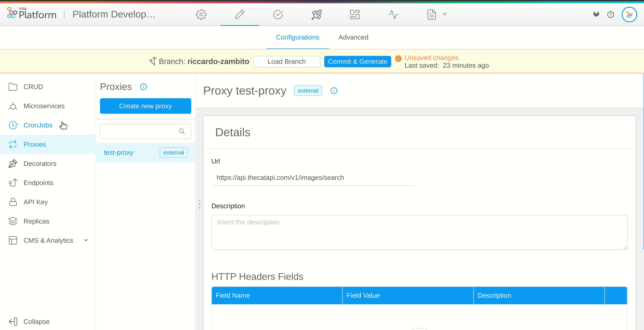The image size is (644, 330).
Task: Open the Proxies info tooltip icon
Action: tap(143, 87)
